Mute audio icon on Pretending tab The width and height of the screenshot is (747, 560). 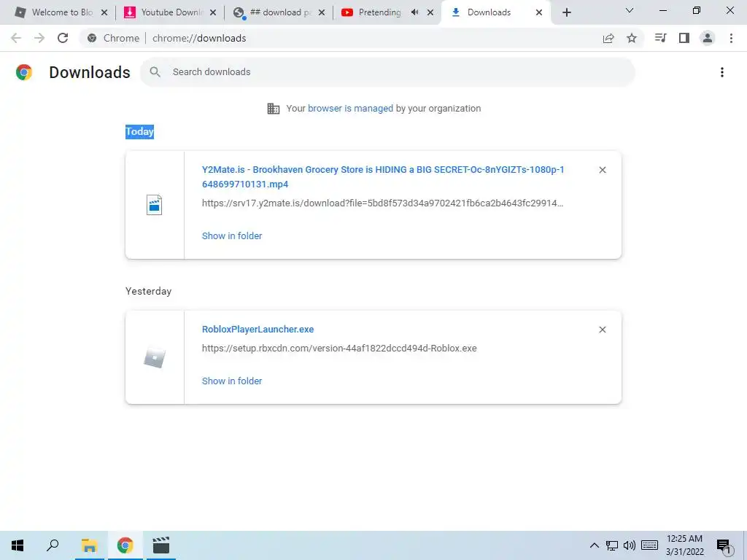(x=414, y=12)
